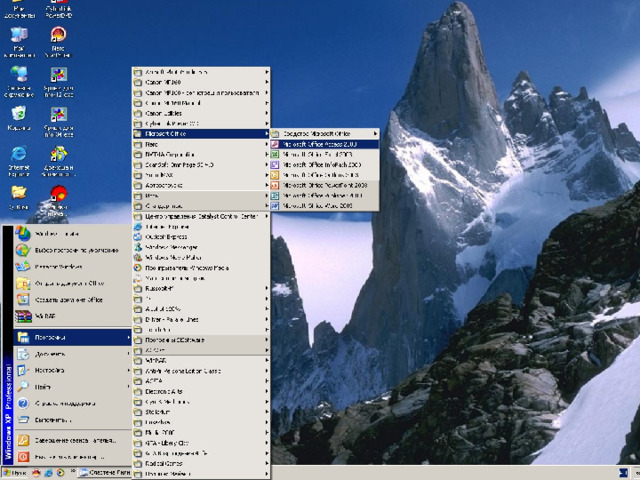The height and width of the screenshot is (480, 640).
Task: Expand quick launch overflow chevron
Action: tap(73, 471)
